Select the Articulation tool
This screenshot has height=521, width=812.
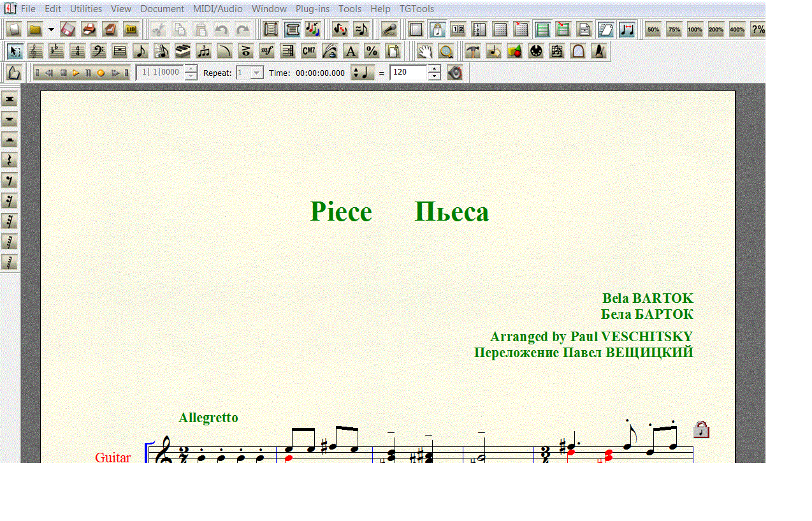coord(246,52)
